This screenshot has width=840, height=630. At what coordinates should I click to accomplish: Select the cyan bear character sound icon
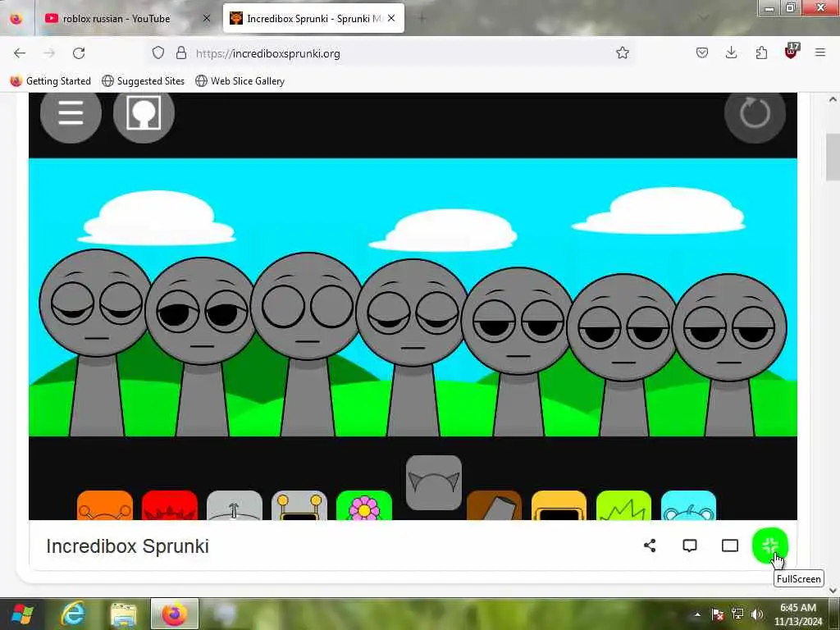coord(688,505)
